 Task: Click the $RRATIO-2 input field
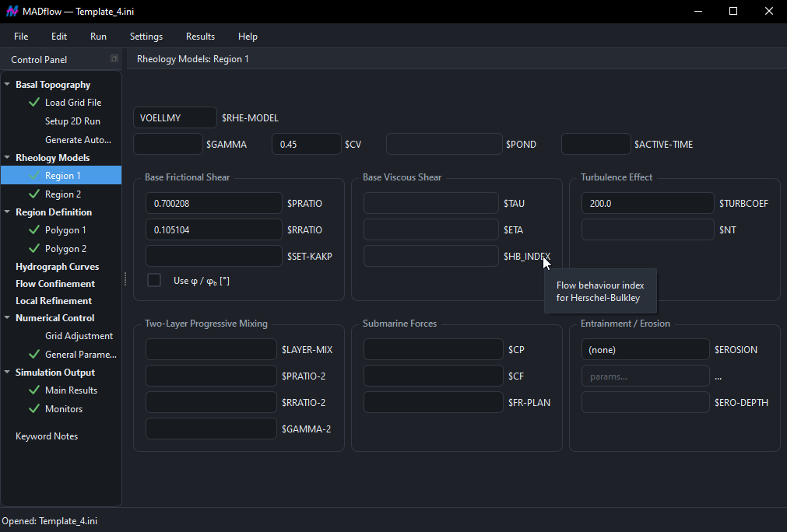211,402
